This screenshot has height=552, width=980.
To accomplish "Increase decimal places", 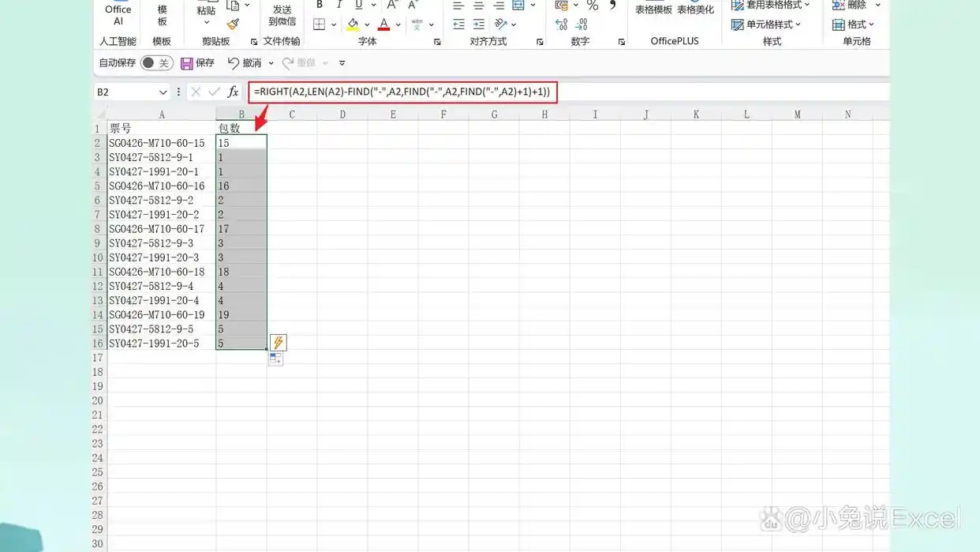I will [561, 24].
